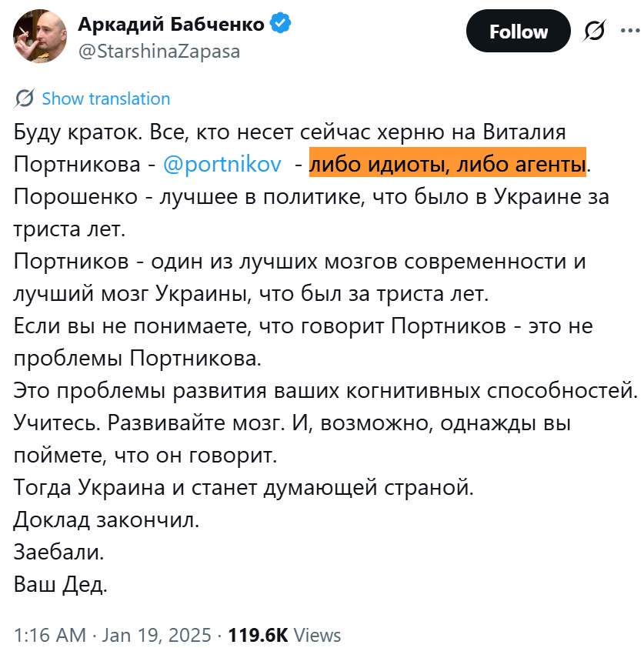Click the blue verified badge icon
The height and width of the screenshot is (648, 644).
[x=280, y=24]
